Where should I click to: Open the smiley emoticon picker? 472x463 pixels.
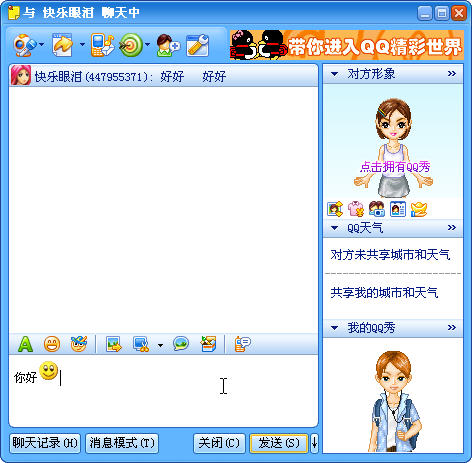click(52, 344)
